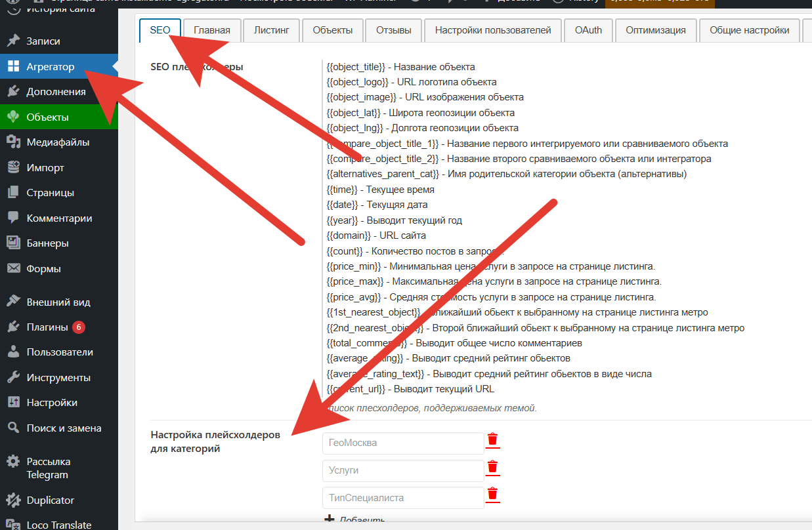Screen dimensions: 812x530
Task: Open Записи via its pin icon
Action: (x=13, y=41)
